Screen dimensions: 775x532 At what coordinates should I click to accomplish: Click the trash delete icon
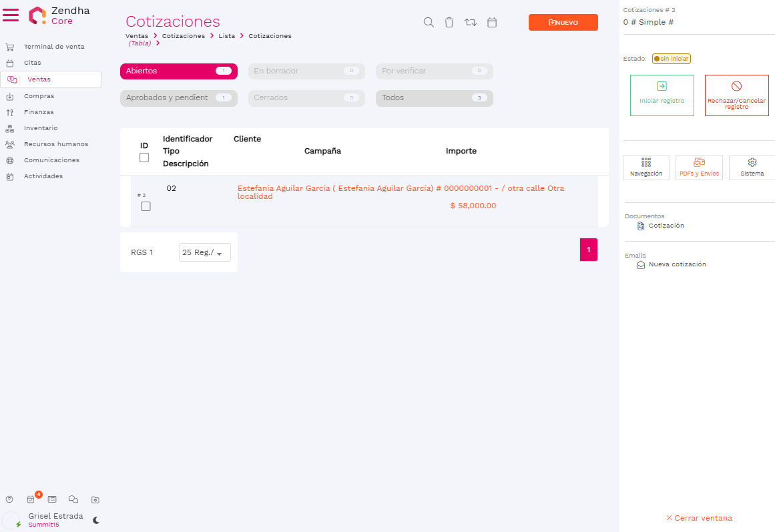[x=449, y=23]
